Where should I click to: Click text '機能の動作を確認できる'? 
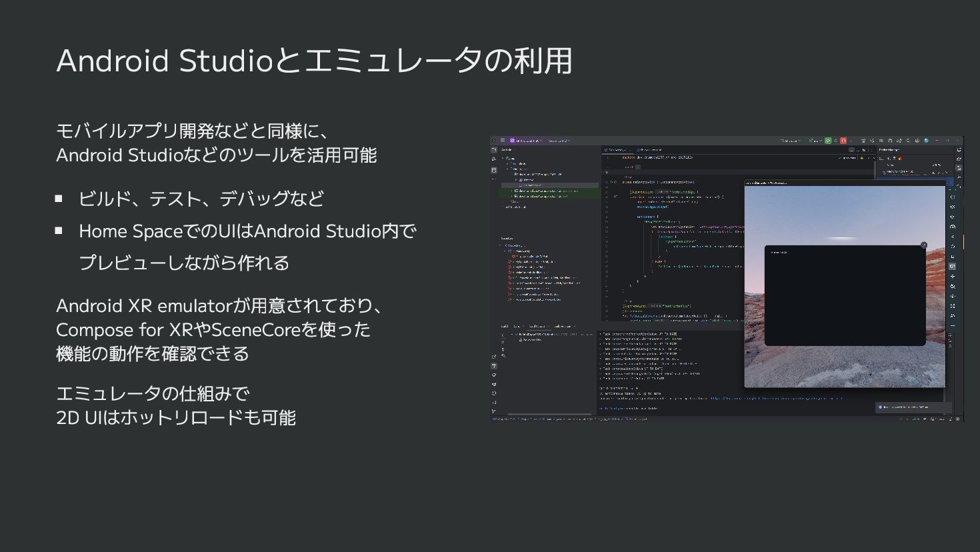click(153, 353)
